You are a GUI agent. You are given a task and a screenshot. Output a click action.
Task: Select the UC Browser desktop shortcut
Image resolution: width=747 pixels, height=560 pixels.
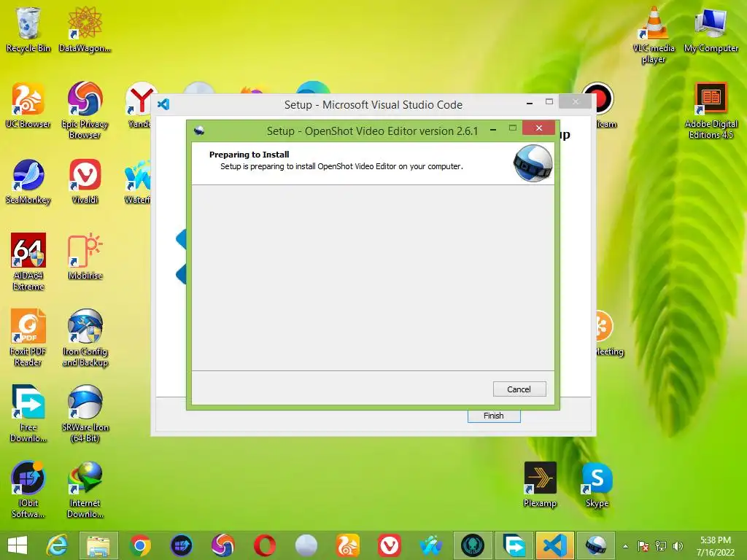pyautogui.click(x=28, y=106)
